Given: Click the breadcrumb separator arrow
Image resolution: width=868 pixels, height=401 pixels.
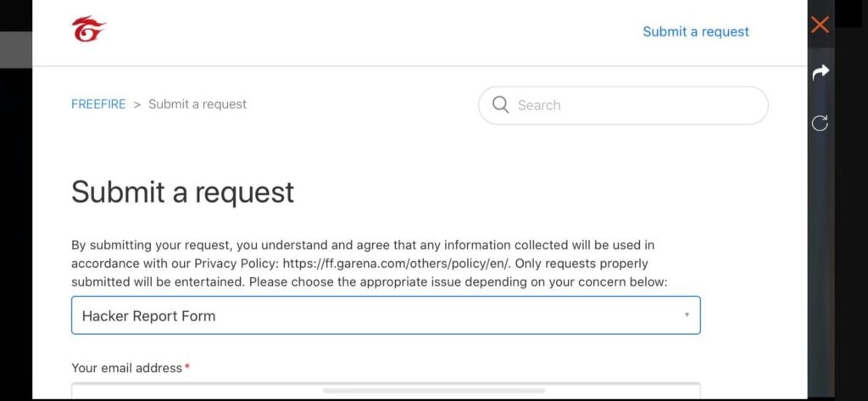Looking at the screenshot, I should [x=136, y=104].
